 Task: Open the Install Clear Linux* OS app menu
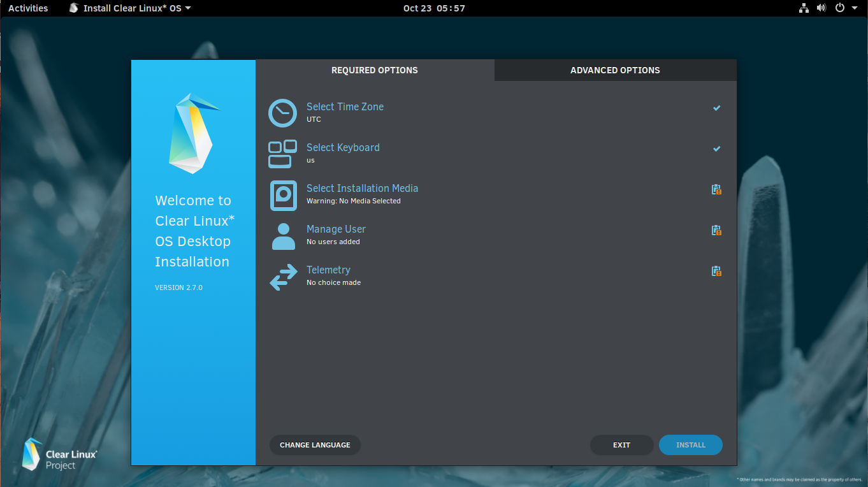(x=130, y=8)
